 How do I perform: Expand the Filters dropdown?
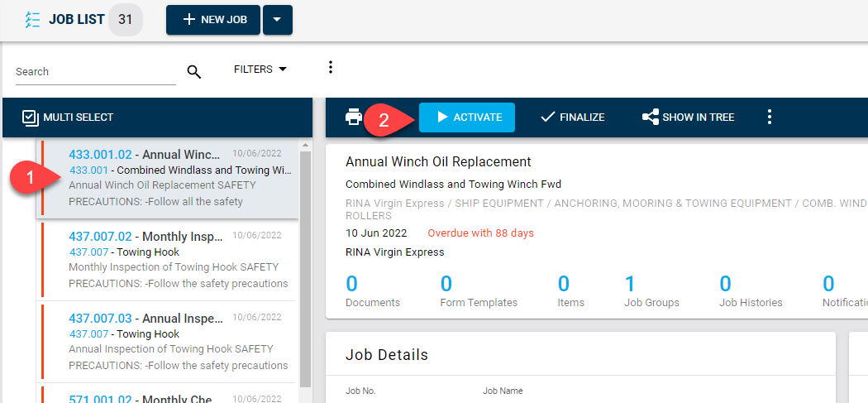[x=260, y=70]
